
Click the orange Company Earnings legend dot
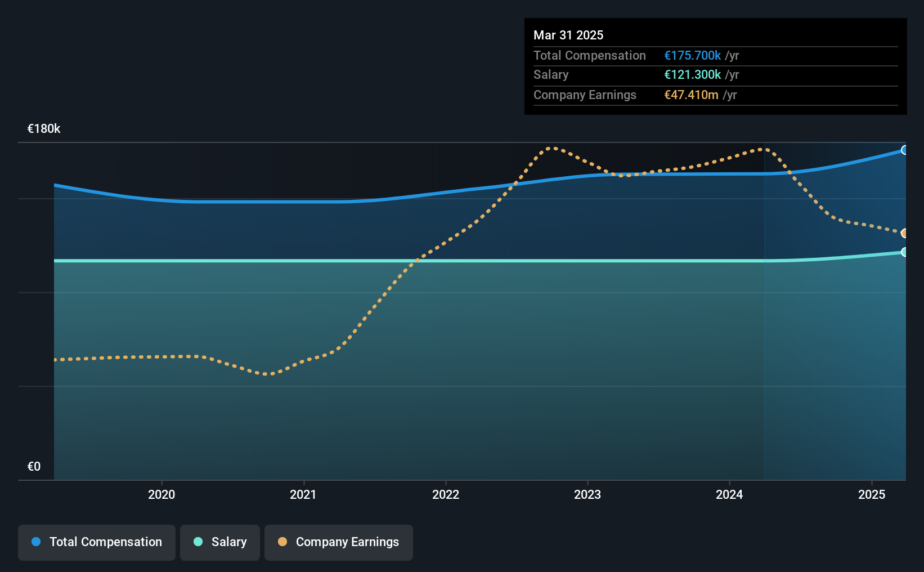coord(282,542)
